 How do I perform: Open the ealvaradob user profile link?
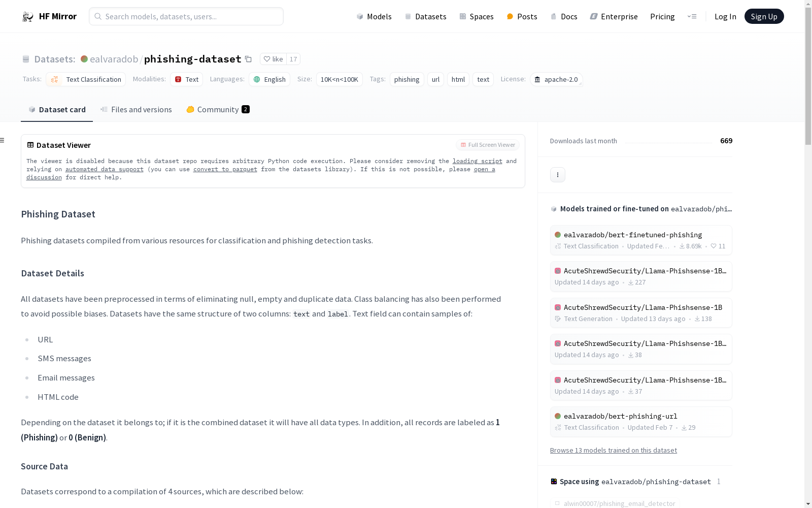pyautogui.click(x=114, y=59)
